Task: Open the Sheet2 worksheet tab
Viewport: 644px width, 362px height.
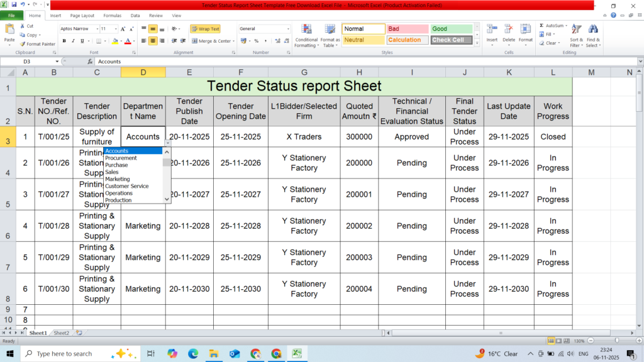Action: pos(61,333)
